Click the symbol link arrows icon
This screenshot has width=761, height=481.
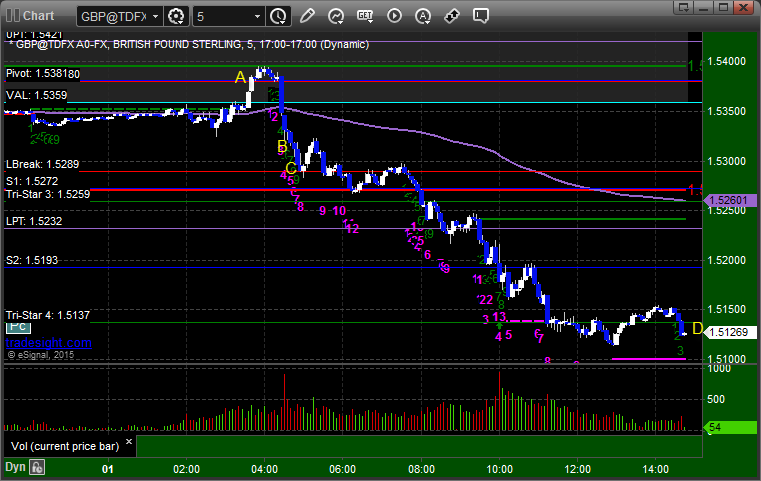click(452, 16)
